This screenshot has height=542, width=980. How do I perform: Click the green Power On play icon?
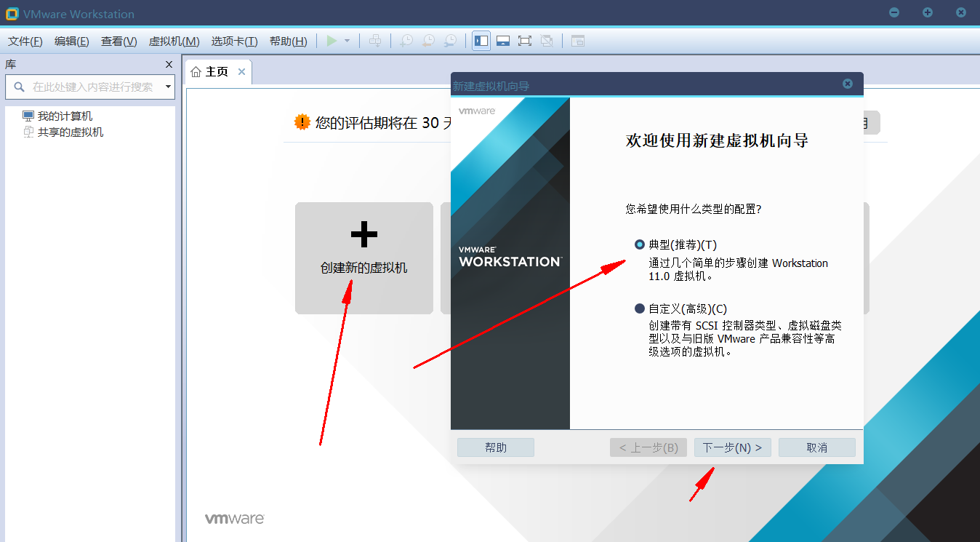point(332,41)
